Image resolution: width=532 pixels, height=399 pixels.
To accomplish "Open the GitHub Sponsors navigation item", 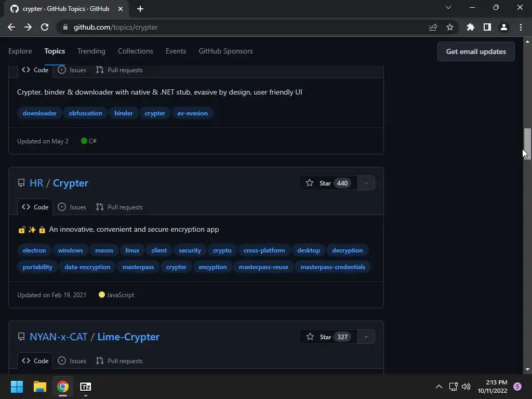I will pyautogui.click(x=225, y=51).
